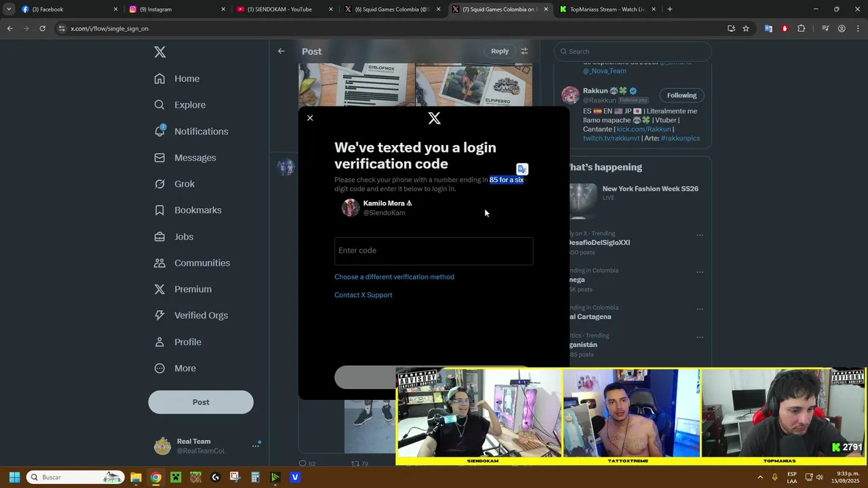
Task: Open the More menu in sidebar
Action: pyautogui.click(x=175, y=369)
